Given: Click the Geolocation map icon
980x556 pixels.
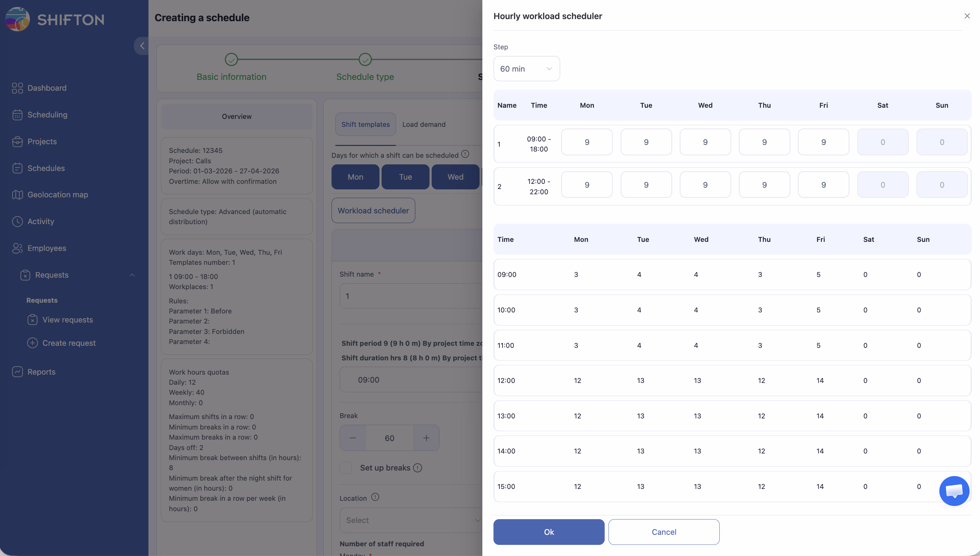Looking at the screenshot, I should (17, 195).
